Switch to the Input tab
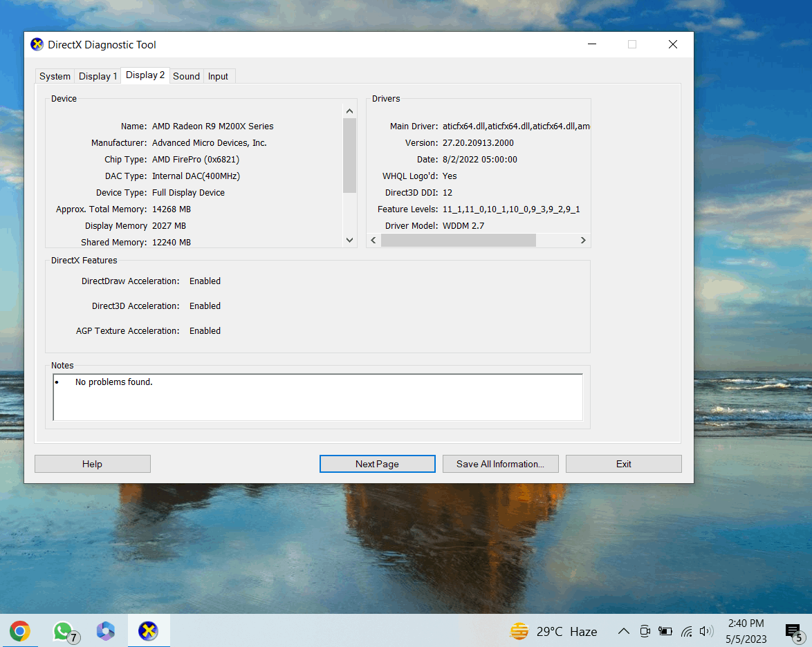 218,76
